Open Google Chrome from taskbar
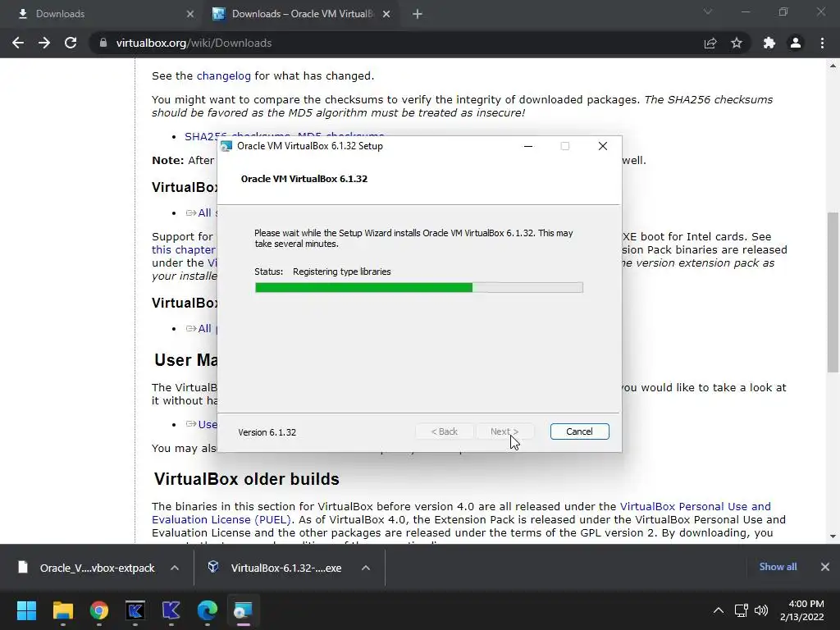Viewport: 840px width, 630px height. [99, 610]
